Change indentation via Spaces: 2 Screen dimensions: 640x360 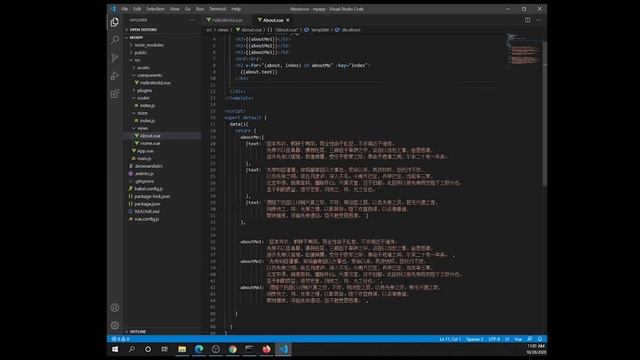click(x=475, y=339)
